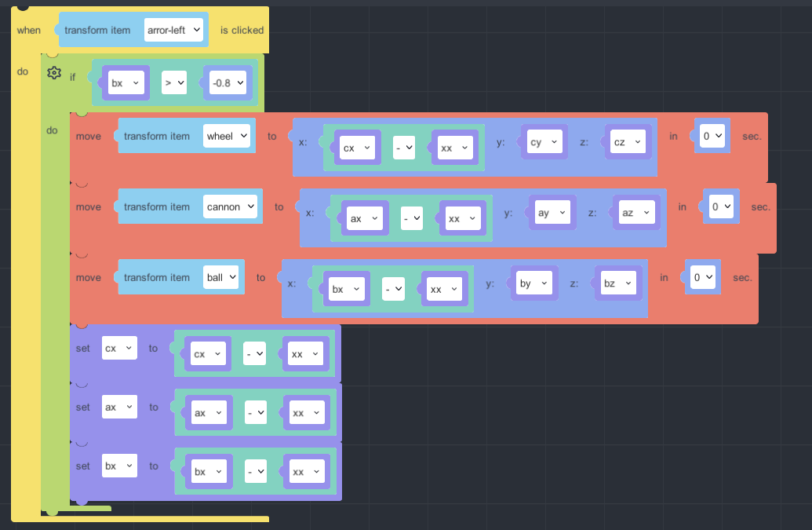Expand the az variable dropdown
This screenshot has height=530, width=812.
635,213
